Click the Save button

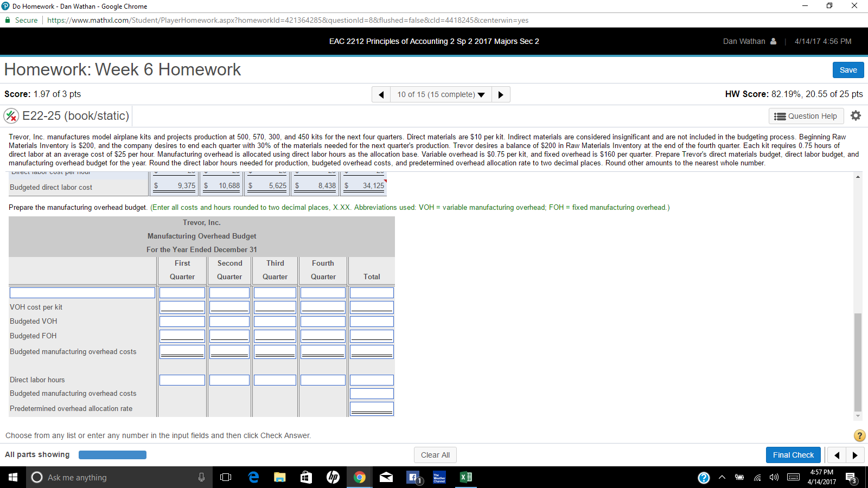click(848, 69)
